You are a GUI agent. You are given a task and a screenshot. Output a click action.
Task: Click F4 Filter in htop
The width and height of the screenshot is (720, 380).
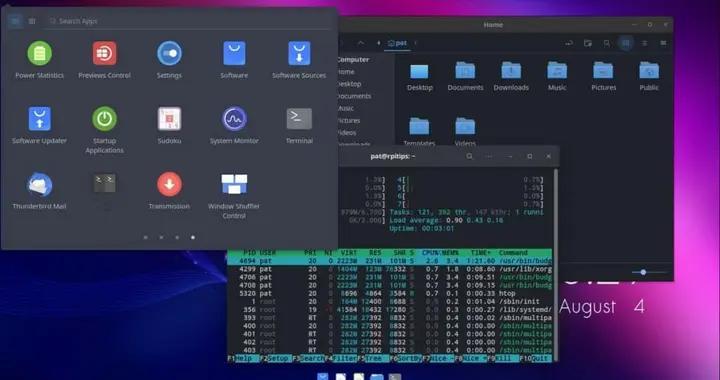[340, 358]
